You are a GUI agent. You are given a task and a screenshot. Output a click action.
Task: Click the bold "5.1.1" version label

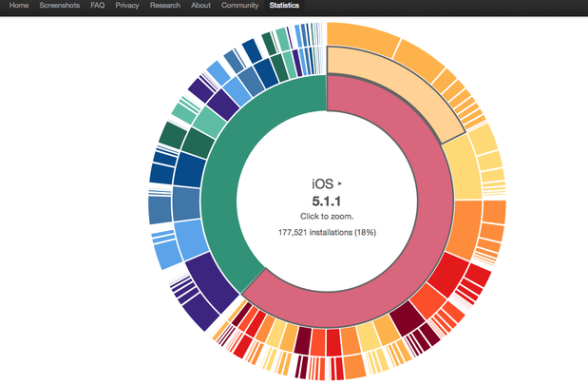[x=326, y=202]
